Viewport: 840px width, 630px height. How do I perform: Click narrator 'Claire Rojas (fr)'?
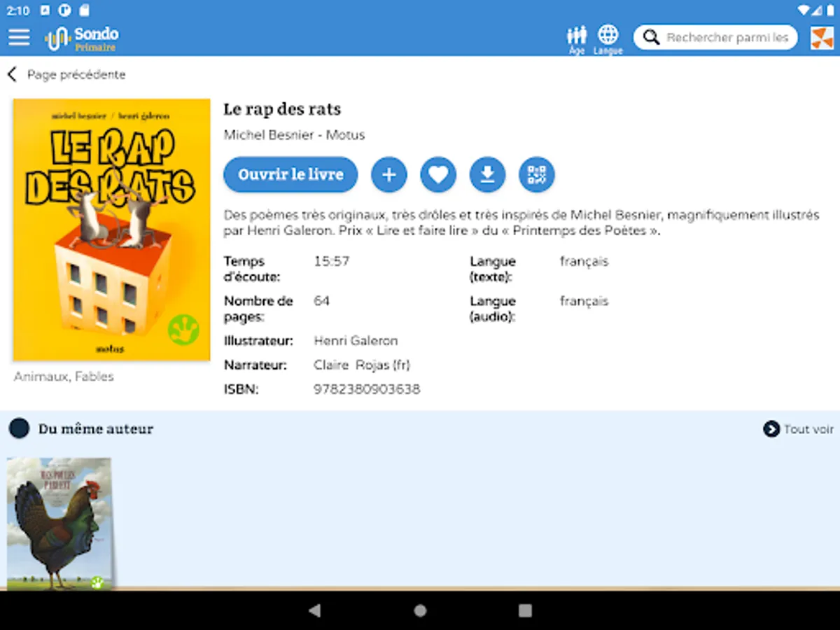[x=362, y=365]
